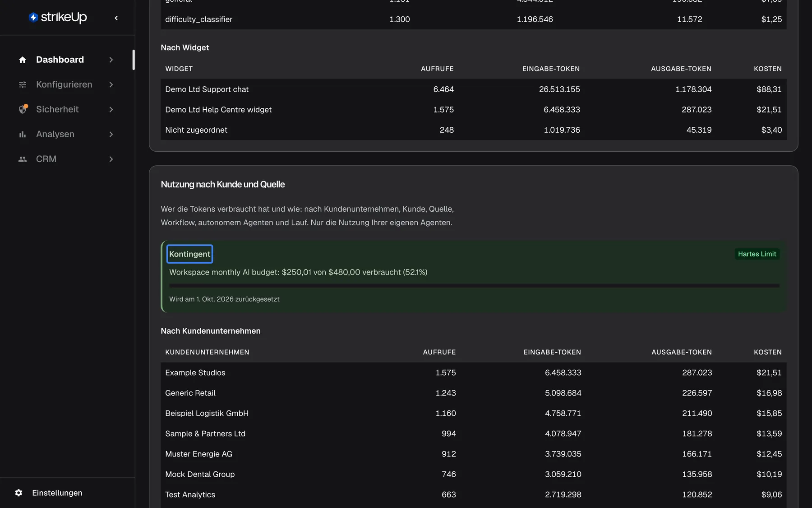Click Kosten header in widget table

click(x=768, y=69)
